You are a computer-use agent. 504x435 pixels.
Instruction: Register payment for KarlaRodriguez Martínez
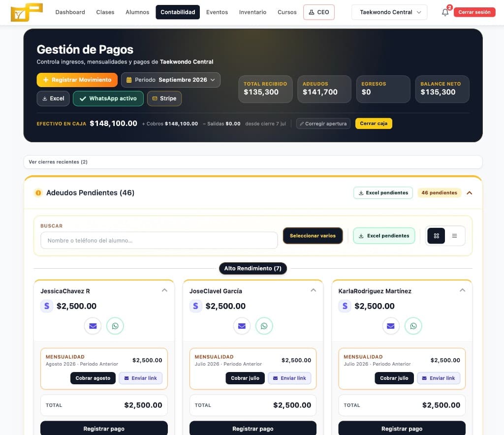point(402,428)
